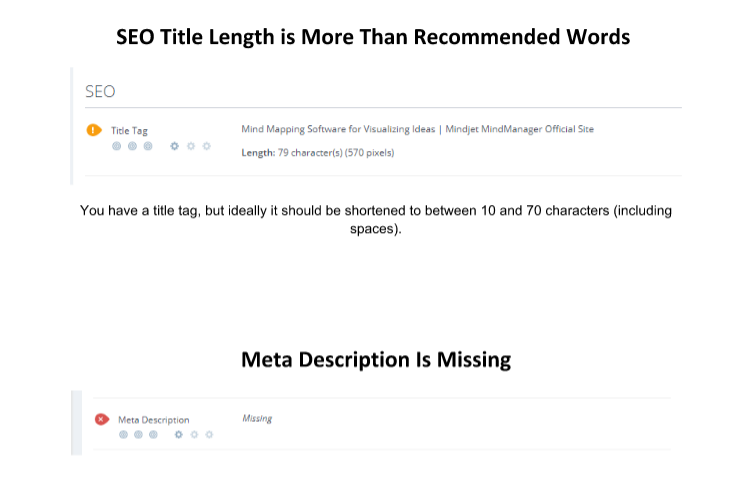This screenshot has width=753, height=488.
Task: Click the orange warning icon beside Title Tag
Action: point(95,130)
